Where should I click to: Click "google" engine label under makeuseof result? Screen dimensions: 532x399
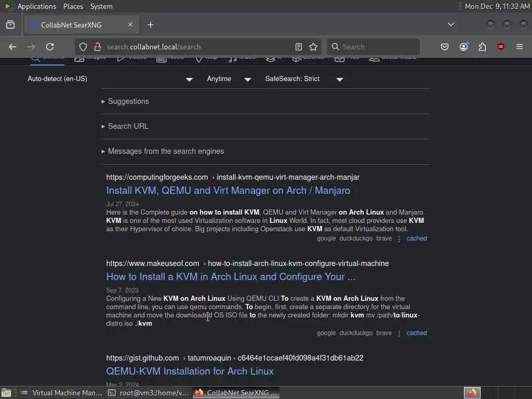326,333
